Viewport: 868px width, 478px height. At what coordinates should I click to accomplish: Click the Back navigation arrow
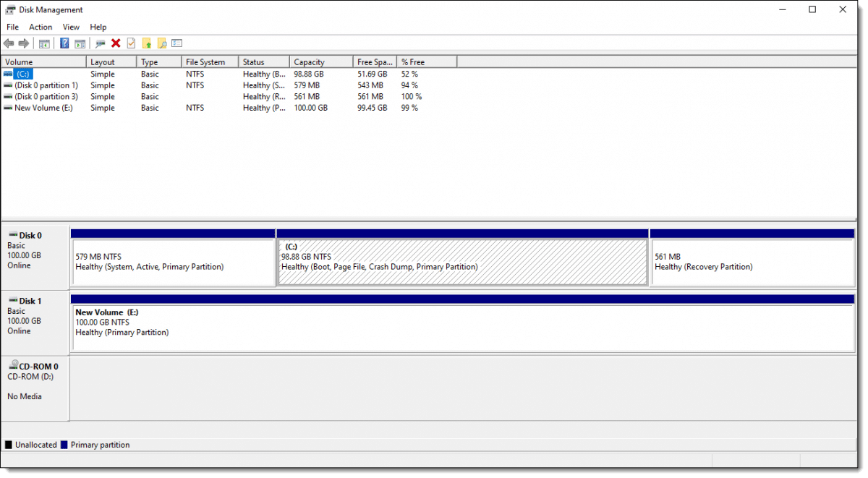click(x=9, y=43)
